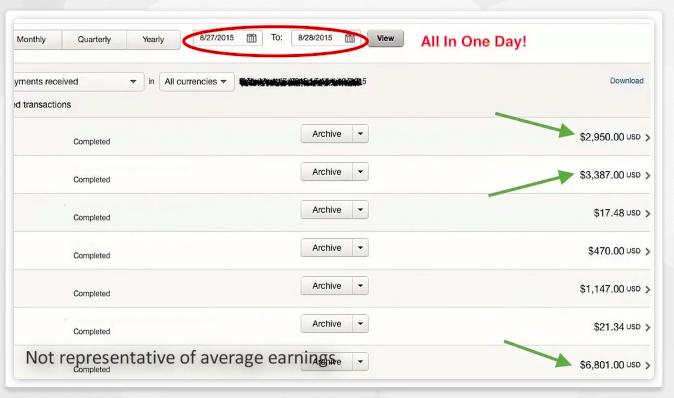
Task: Click Completed status in $21.34 row
Action: pyautogui.click(x=92, y=331)
